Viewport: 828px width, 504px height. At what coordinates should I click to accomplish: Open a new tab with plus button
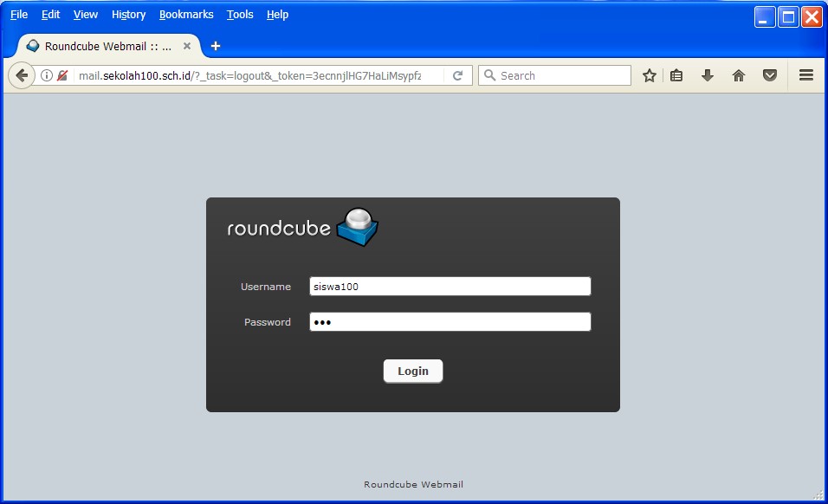pos(216,46)
